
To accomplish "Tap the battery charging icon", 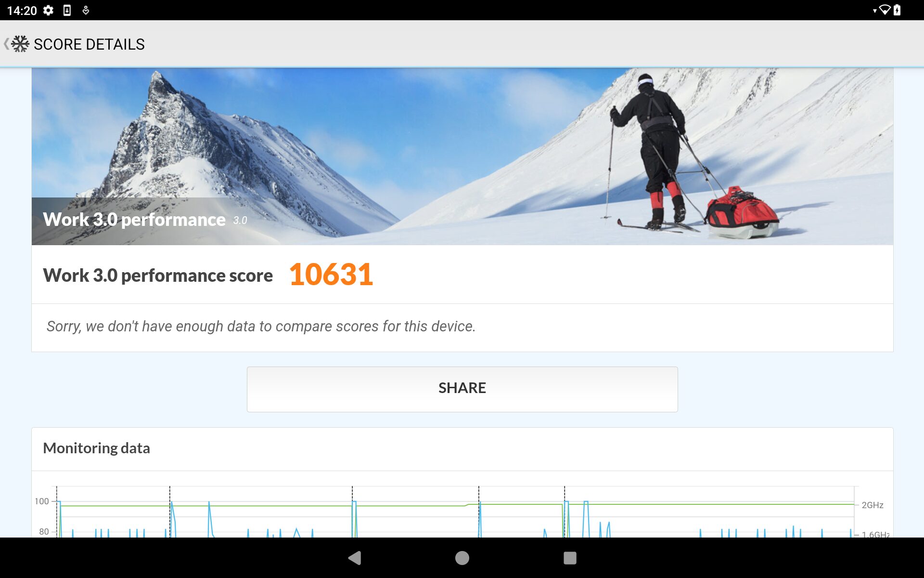I will [x=897, y=10].
